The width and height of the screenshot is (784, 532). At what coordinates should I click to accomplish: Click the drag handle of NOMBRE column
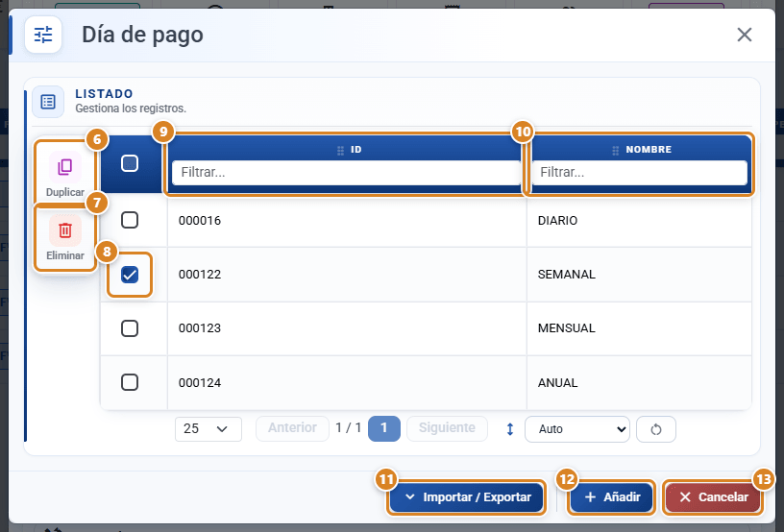click(x=616, y=150)
